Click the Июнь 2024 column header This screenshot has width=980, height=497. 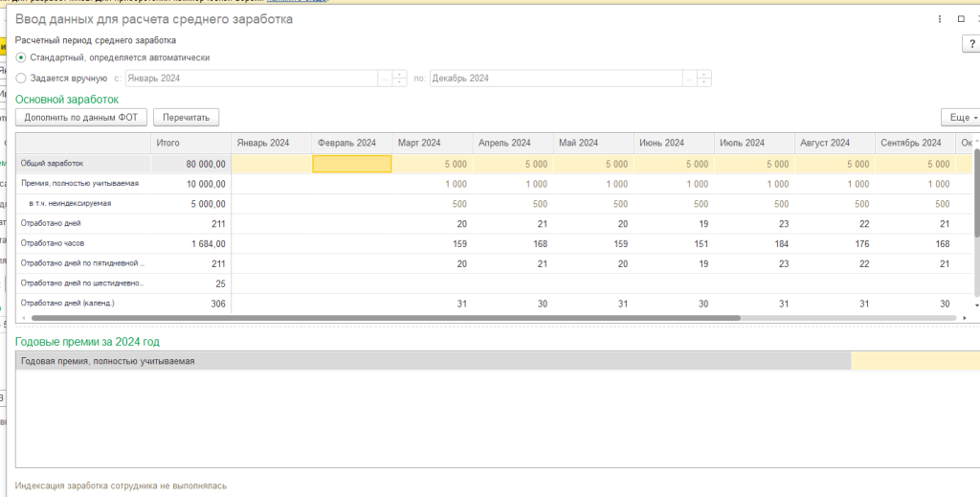pos(674,143)
